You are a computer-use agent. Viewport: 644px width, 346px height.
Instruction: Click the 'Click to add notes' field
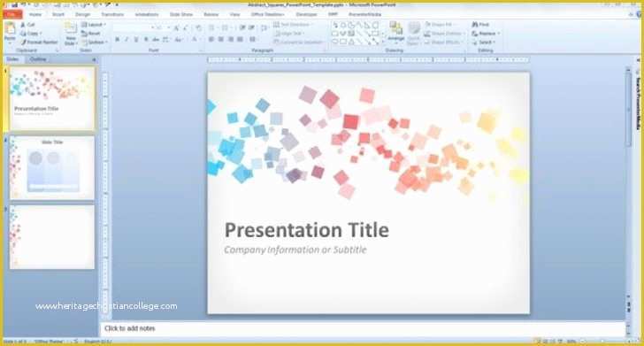(x=363, y=328)
